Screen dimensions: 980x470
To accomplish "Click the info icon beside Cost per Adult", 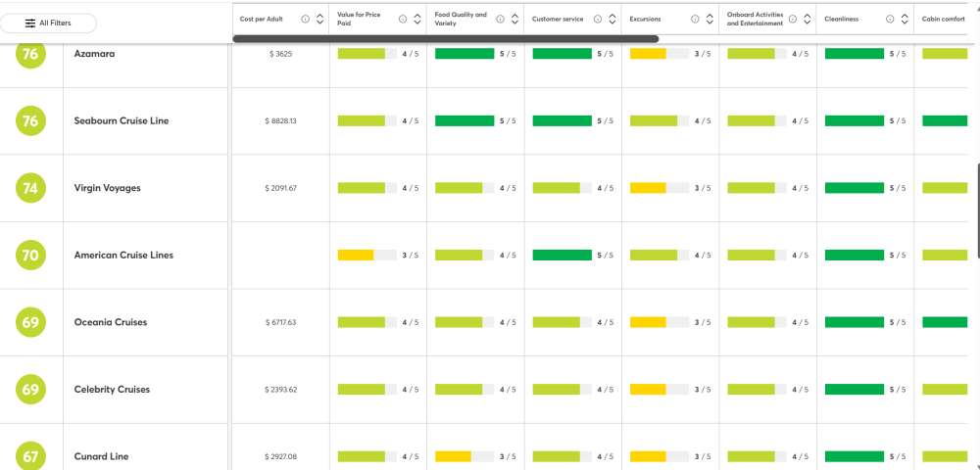I will coord(305,20).
